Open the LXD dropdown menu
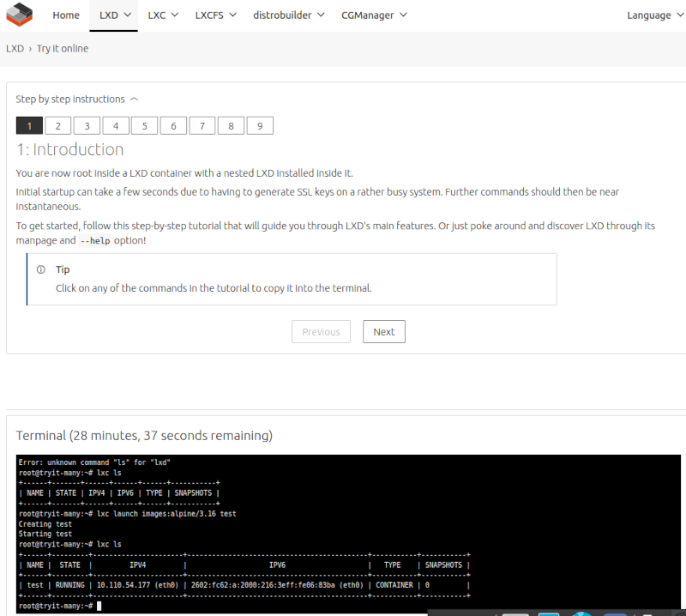The height and width of the screenshot is (616, 686). [114, 15]
